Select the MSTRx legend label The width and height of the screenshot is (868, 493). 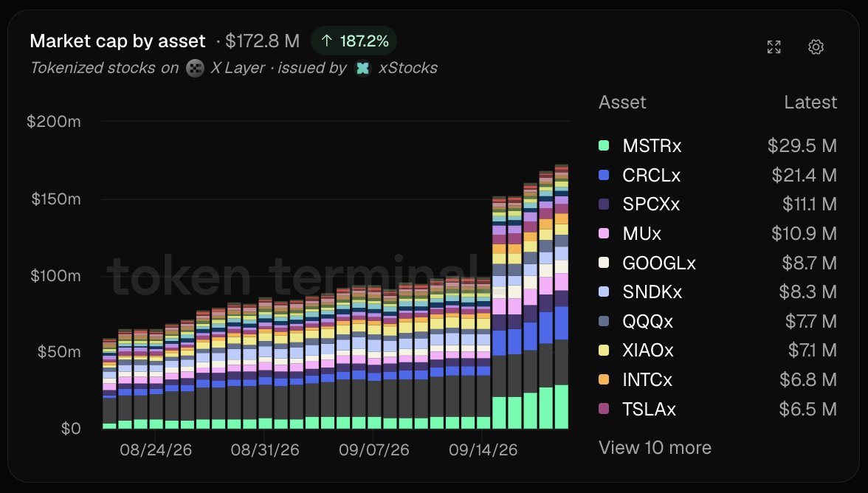click(x=652, y=145)
